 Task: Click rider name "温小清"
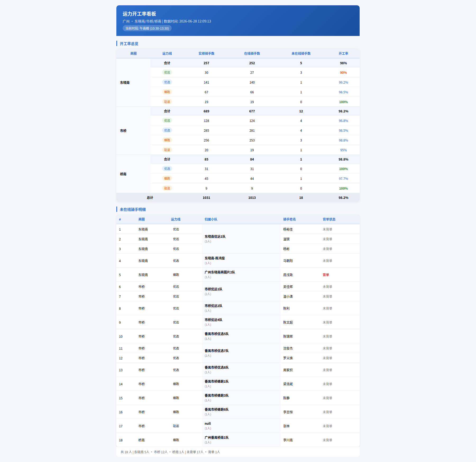288,296
